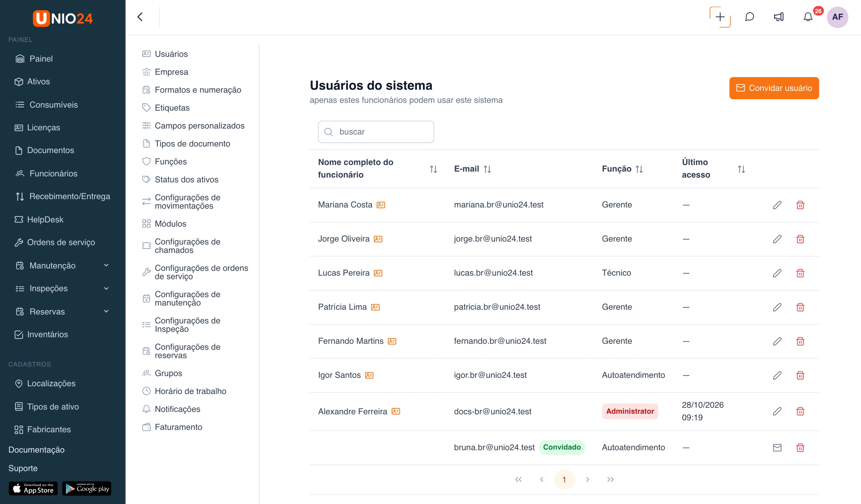Click the Convidar usuário button

pyautogui.click(x=774, y=88)
